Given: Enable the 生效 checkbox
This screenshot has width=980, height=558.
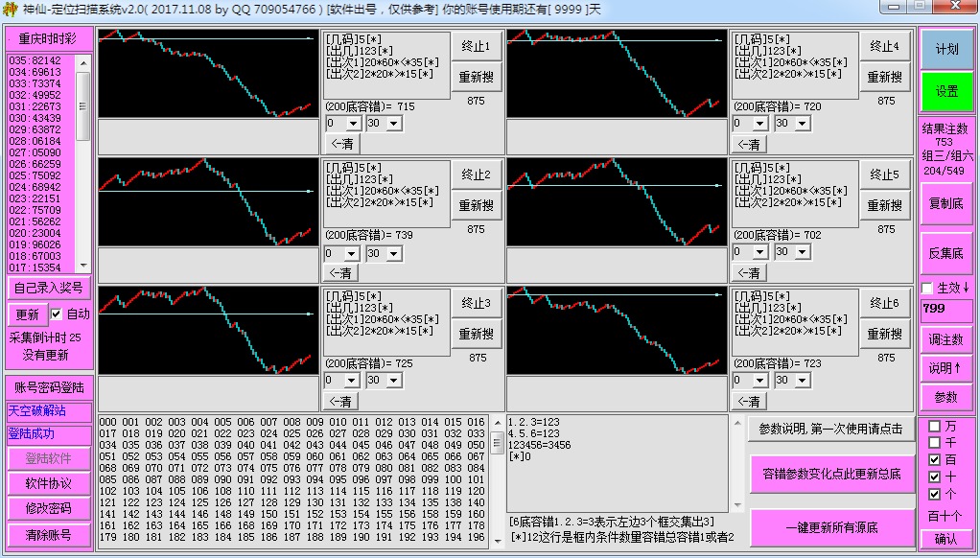Looking at the screenshot, I should (927, 288).
